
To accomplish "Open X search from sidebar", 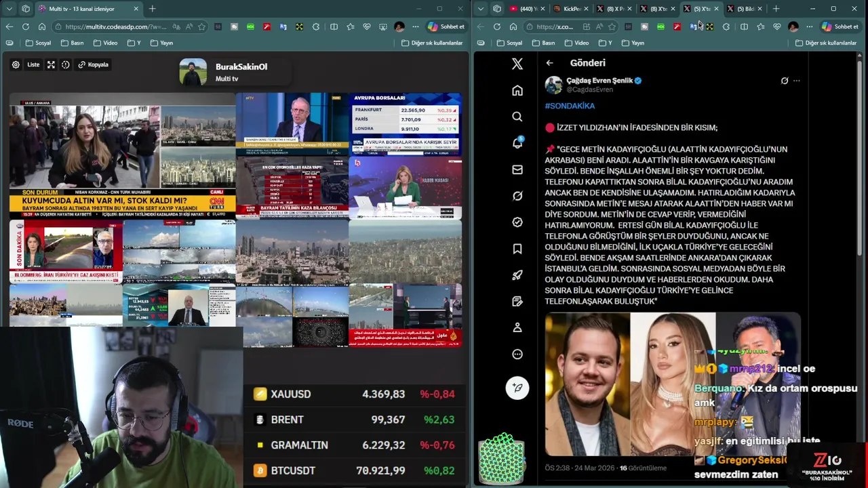I will (517, 117).
